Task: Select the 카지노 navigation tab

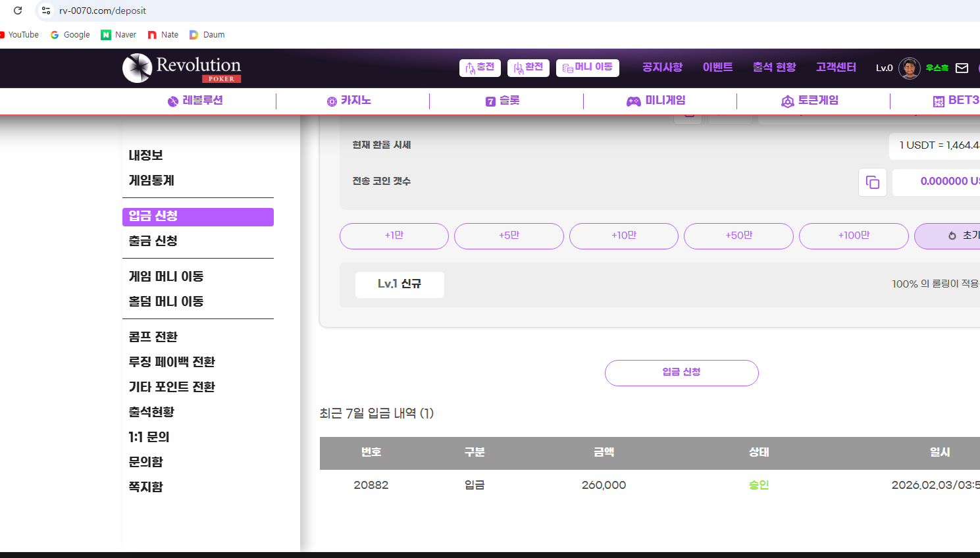Action: click(x=349, y=101)
